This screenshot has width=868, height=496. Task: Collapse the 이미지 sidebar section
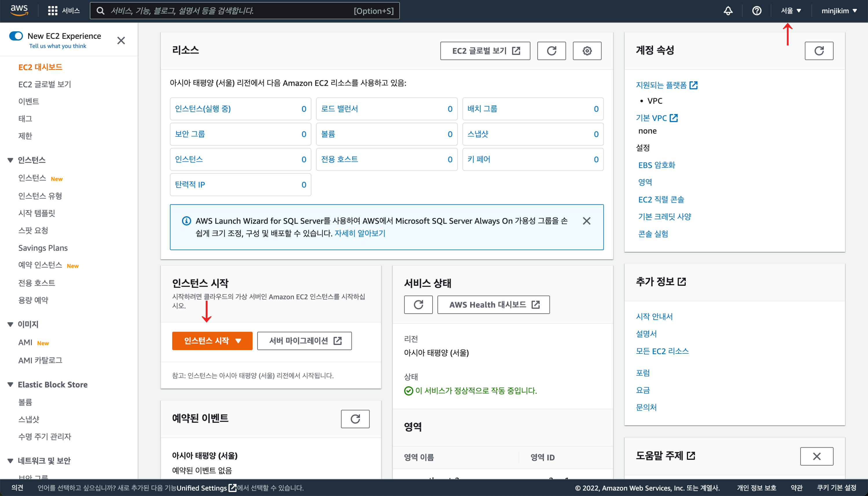tap(10, 324)
